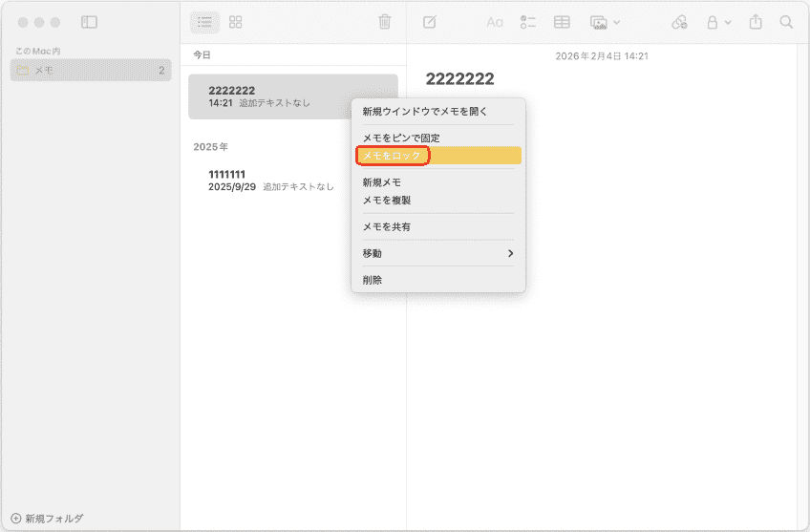The height and width of the screenshot is (532, 810).
Task: Select メモを共有 from context menu
Action: 438,226
